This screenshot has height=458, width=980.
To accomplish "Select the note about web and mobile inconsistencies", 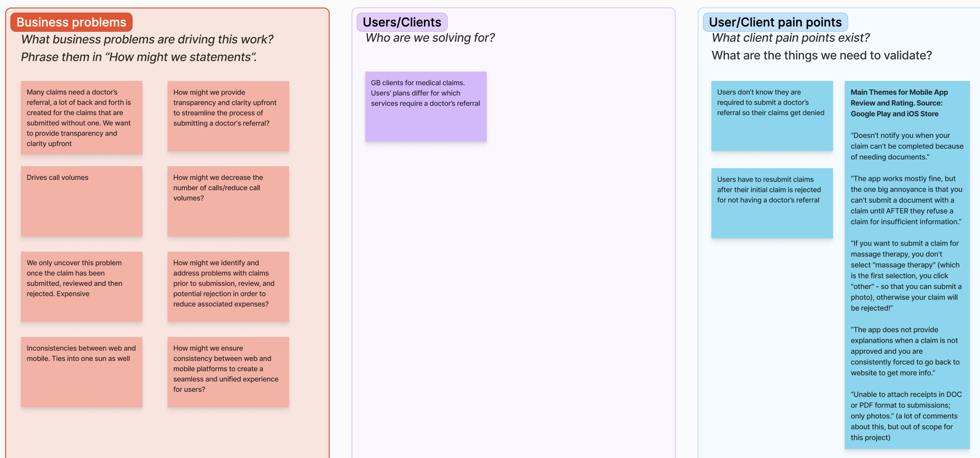I will click(81, 372).
